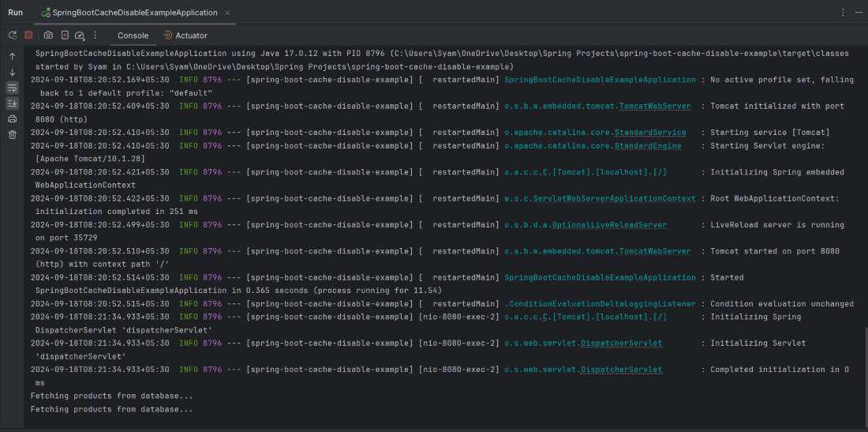Open the ServletWebServerApplicationContext class link
Screen dimensions: 868x432
pyautogui.click(x=615, y=198)
